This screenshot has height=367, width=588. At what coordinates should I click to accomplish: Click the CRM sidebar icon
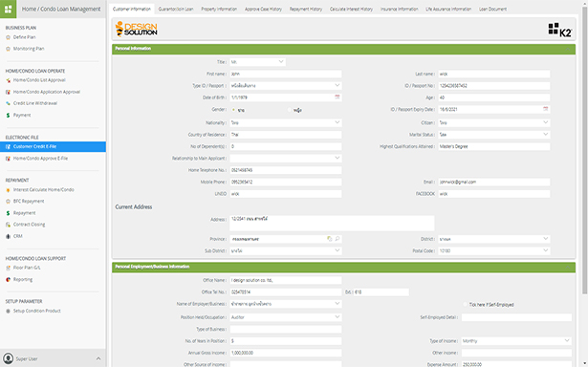(8, 236)
